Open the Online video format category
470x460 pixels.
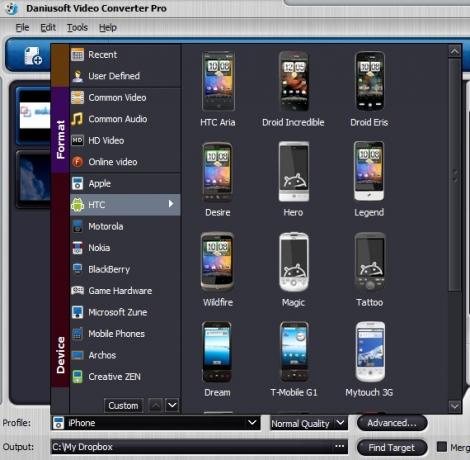click(x=125, y=162)
